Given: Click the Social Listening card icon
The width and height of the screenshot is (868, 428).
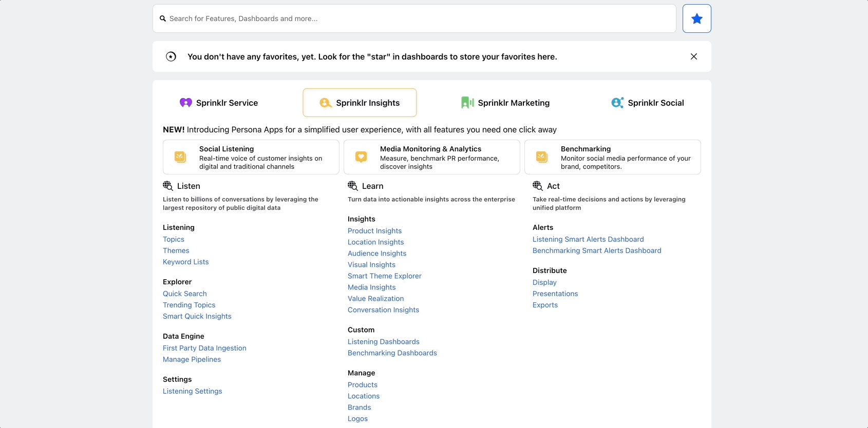Looking at the screenshot, I should (x=180, y=157).
